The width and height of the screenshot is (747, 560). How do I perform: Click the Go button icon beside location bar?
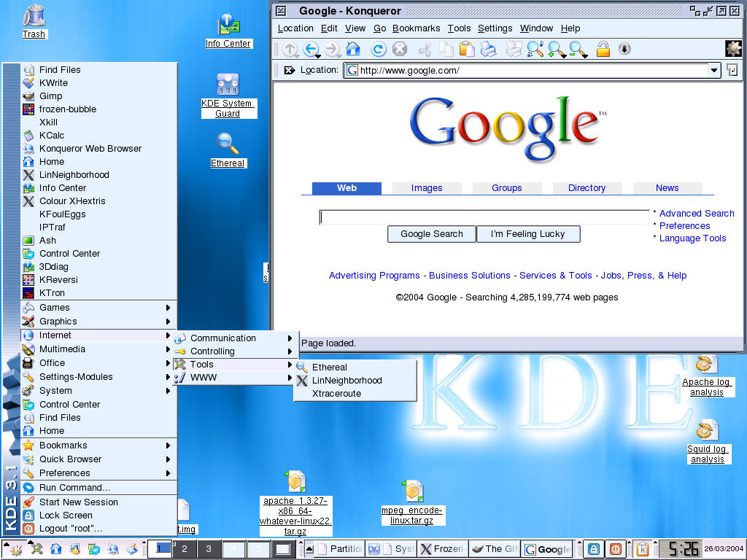(x=732, y=71)
